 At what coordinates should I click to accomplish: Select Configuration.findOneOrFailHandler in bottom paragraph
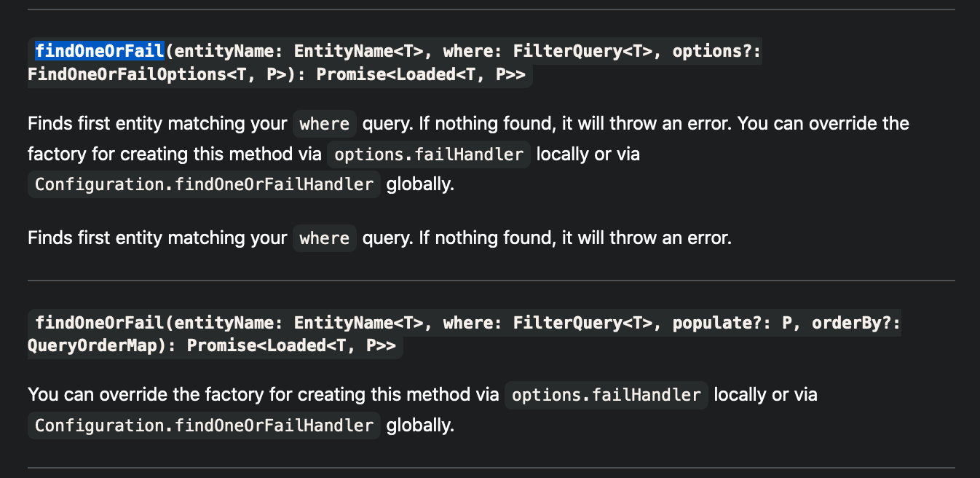coord(203,425)
